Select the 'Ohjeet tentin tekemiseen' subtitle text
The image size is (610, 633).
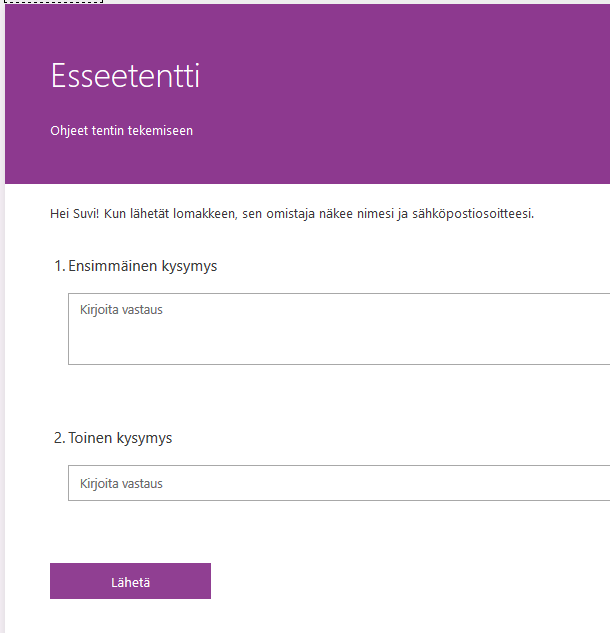tap(121, 130)
